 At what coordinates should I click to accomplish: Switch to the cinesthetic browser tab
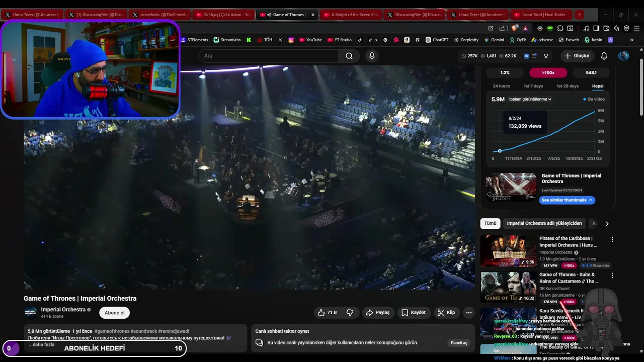[159, 15]
